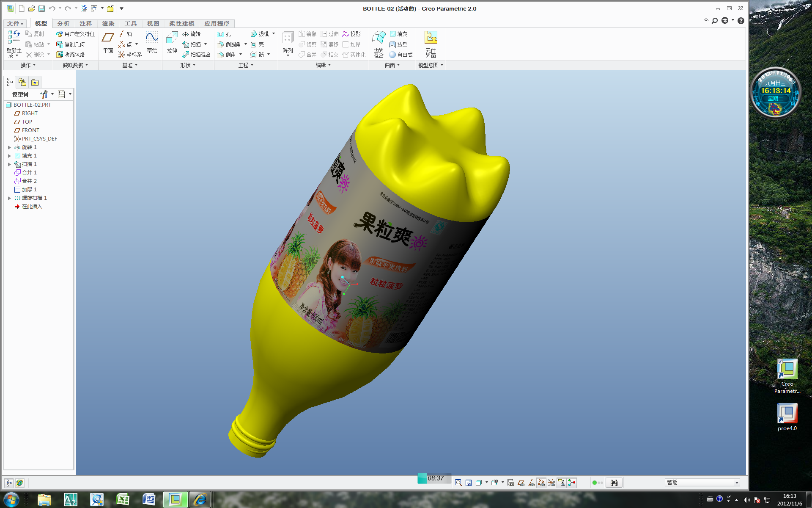Select the Revolve (旋转) tool
The width and height of the screenshot is (812, 508).
pos(192,34)
